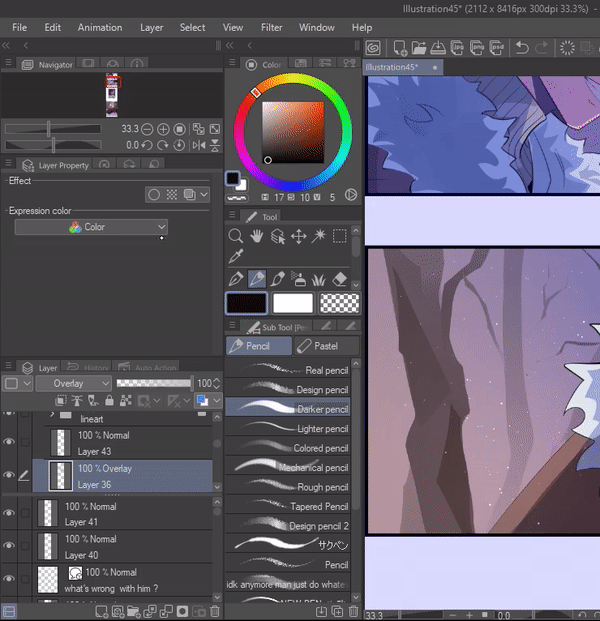Viewport: 600px width, 621px height.
Task: Select the Hand move tool
Action: (257, 237)
